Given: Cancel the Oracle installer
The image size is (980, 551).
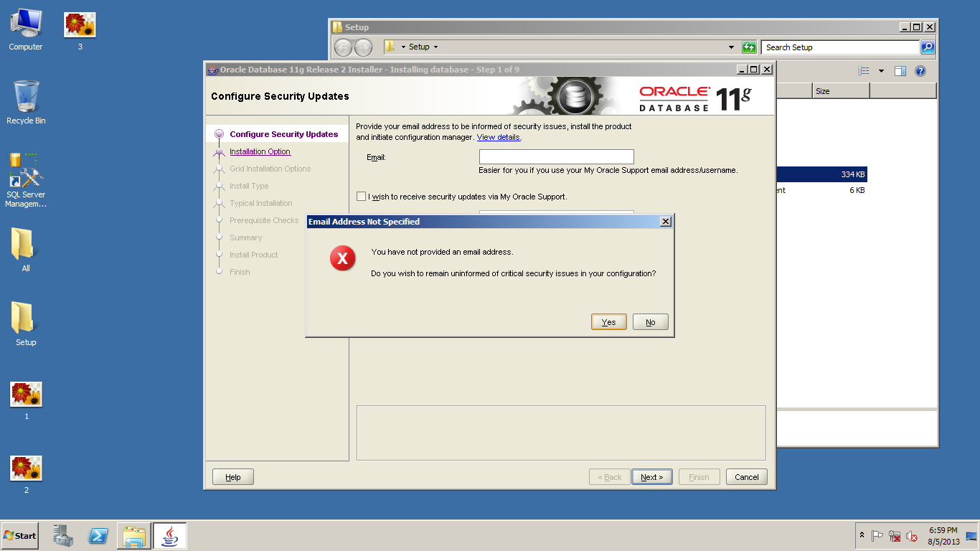Looking at the screenshot, I should tap(746, 477).
